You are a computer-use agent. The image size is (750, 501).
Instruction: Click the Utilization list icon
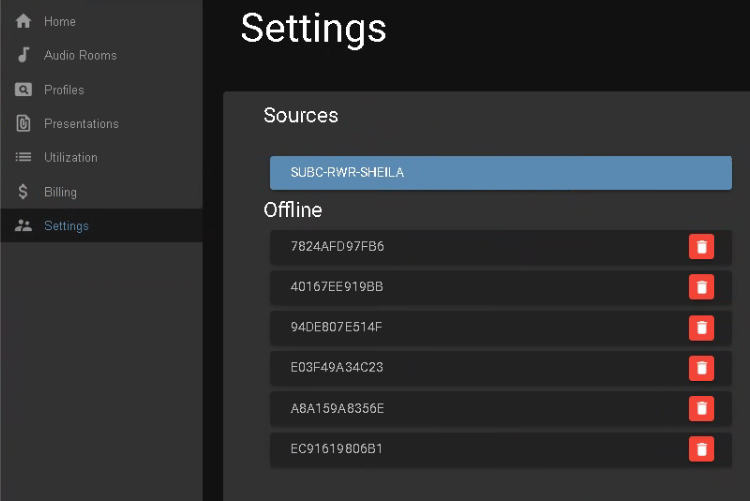(23, 158)
